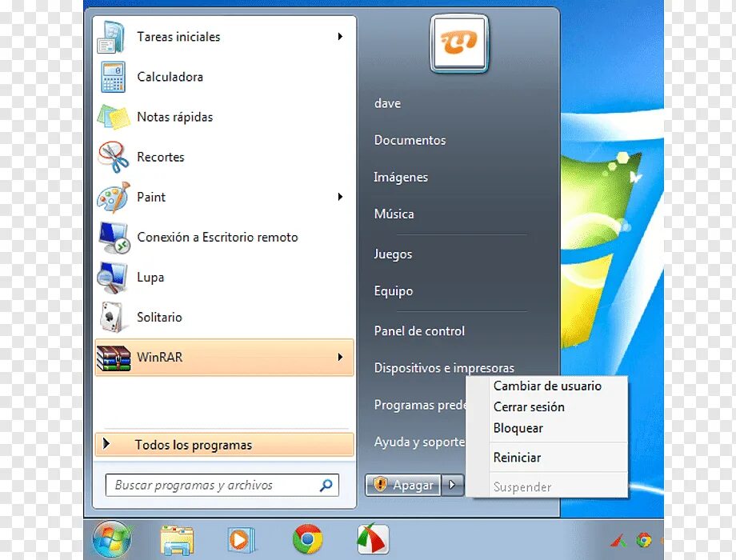Viewport: 736px width, 560px height.
Task: Click the Notas rápidas text label
Action: coord(174,117)
